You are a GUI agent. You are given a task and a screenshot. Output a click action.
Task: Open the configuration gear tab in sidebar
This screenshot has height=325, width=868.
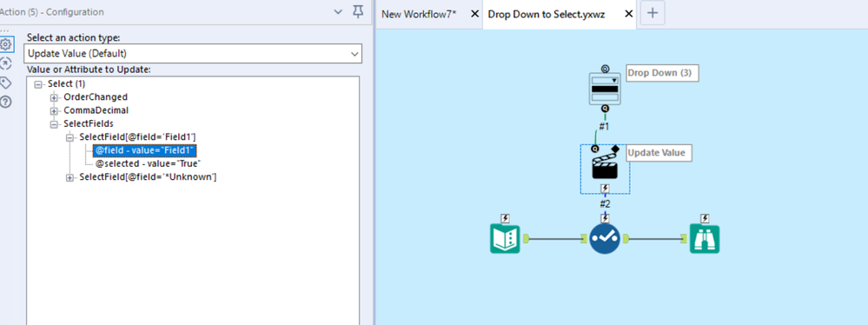[6, 44]
